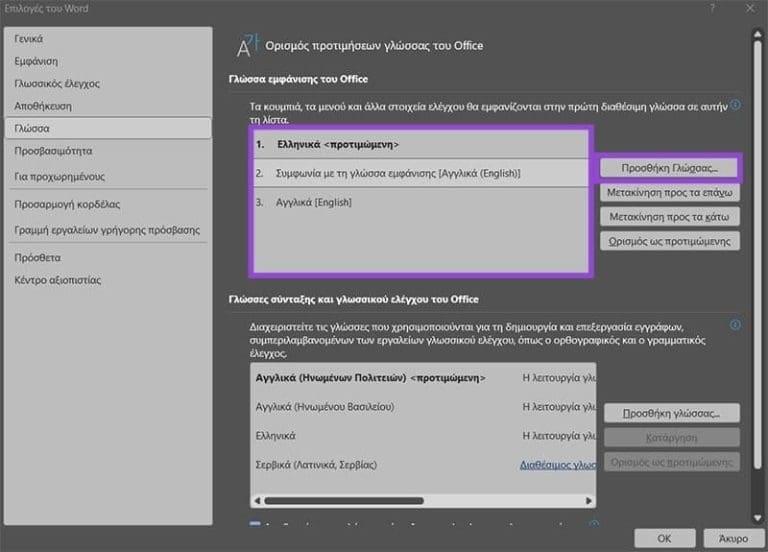The height and width of the screenshot is (552, 768).
Task: Toggle the partially visible checkbox below the authoring list
Action: coord(255,523)
